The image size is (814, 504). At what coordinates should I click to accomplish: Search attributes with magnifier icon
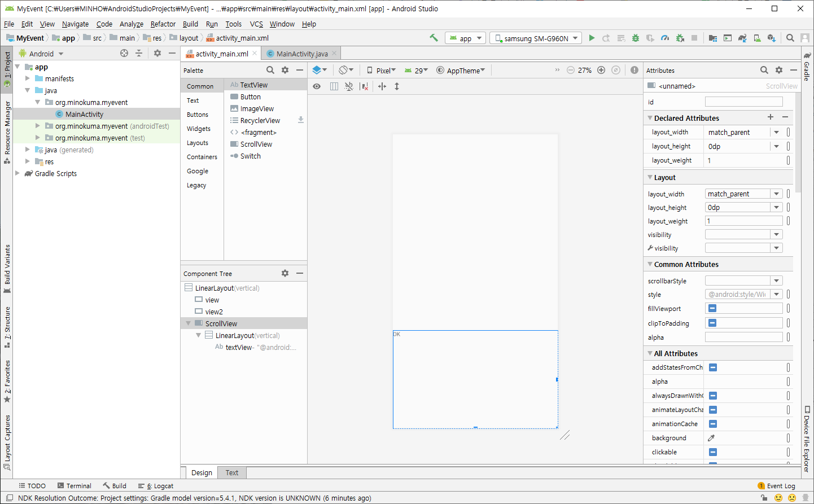pos(764,70)
